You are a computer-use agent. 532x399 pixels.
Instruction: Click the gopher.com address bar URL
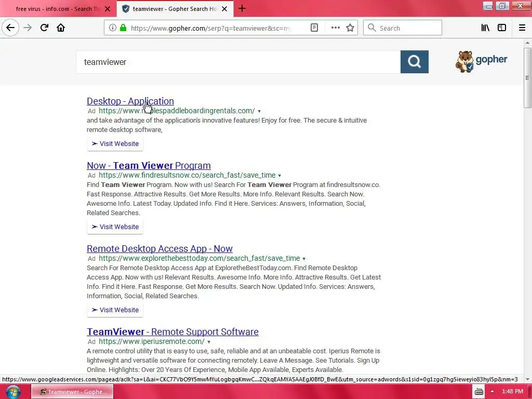pos(210,28)
